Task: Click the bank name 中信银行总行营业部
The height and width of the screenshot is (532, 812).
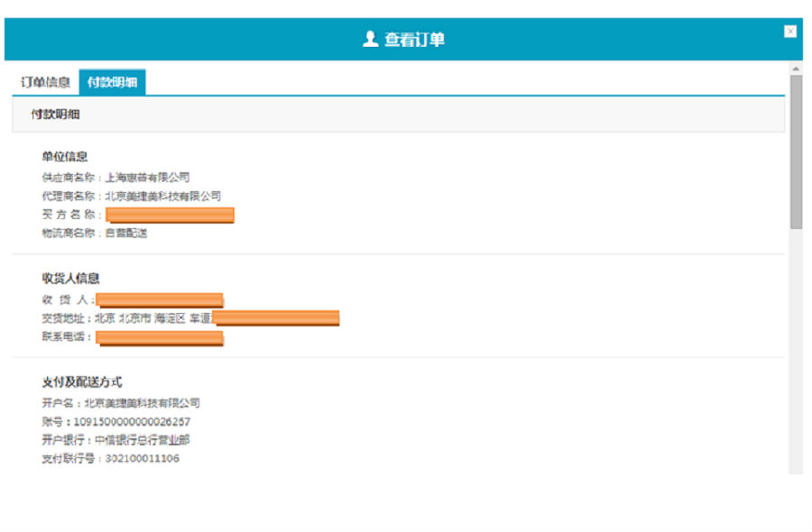Action: pyautogui.click(x=142, y=440)
